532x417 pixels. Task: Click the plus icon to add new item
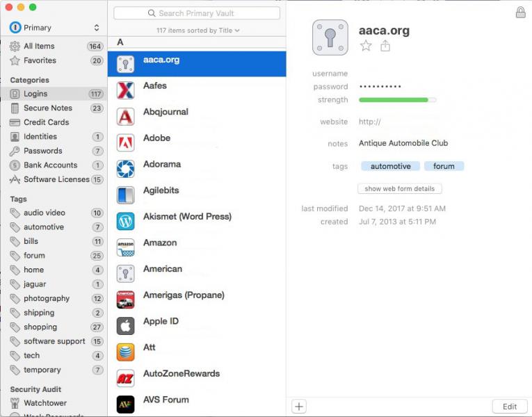(299, 406)
